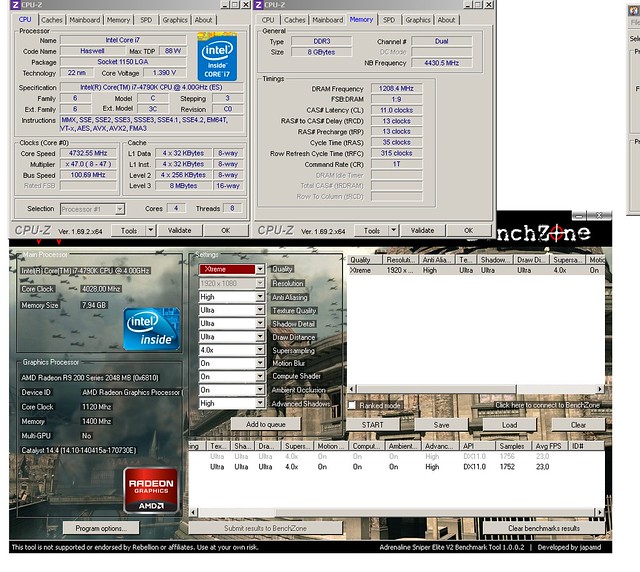Click Quality column header in queue list
This screenshot has height=572, width=640.
pos(365,260)
